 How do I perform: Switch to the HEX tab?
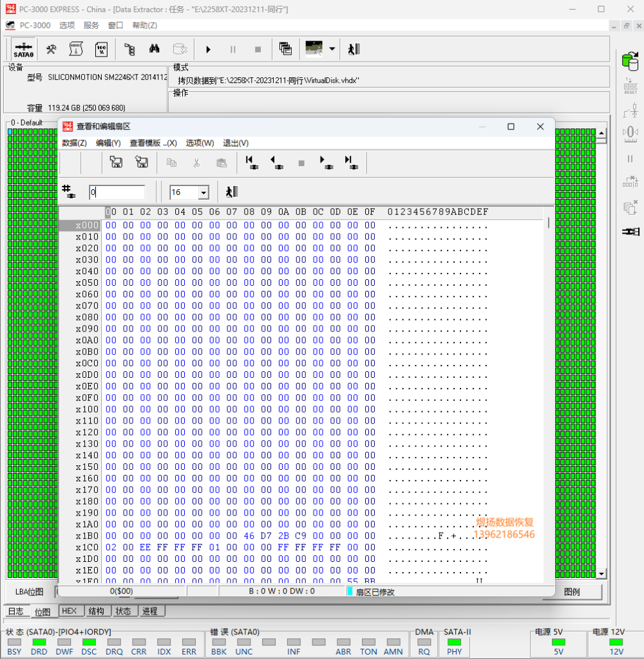pos(70,611)
